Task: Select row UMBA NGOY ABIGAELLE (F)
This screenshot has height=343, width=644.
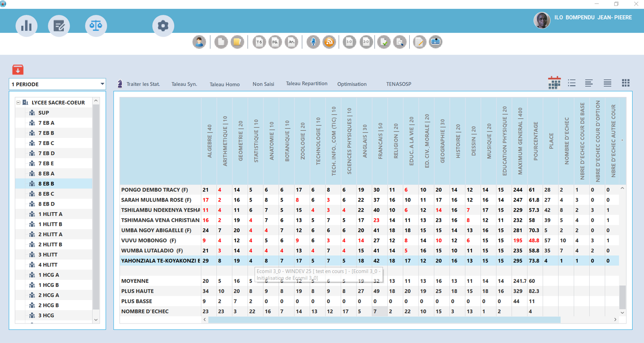Action: 369,230
